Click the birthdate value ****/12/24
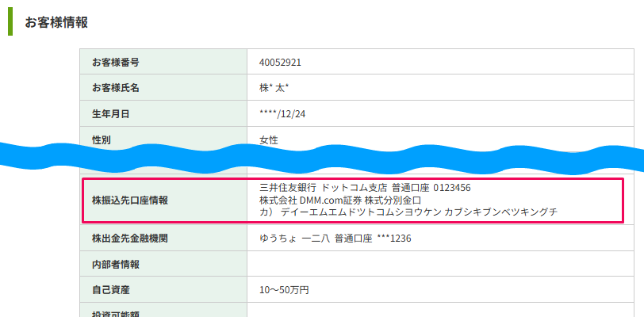The image size is (644, 317). (x=282, y=114)
